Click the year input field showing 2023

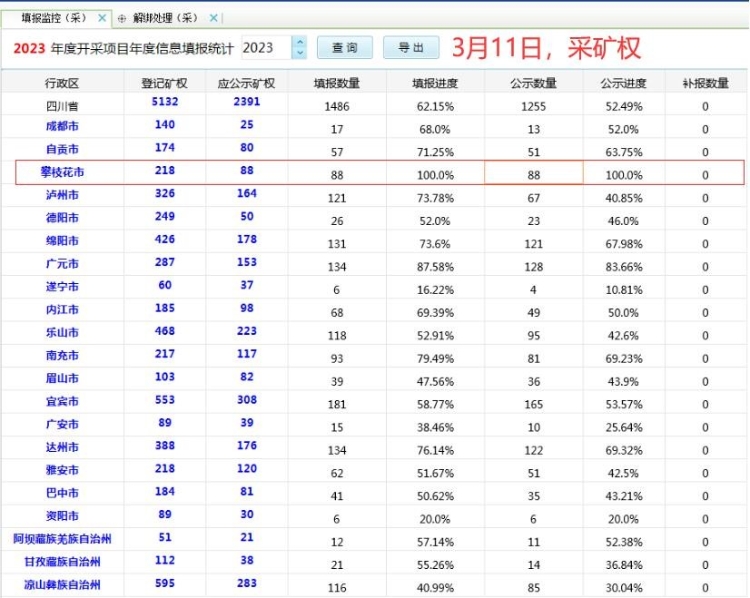[265, 48]
